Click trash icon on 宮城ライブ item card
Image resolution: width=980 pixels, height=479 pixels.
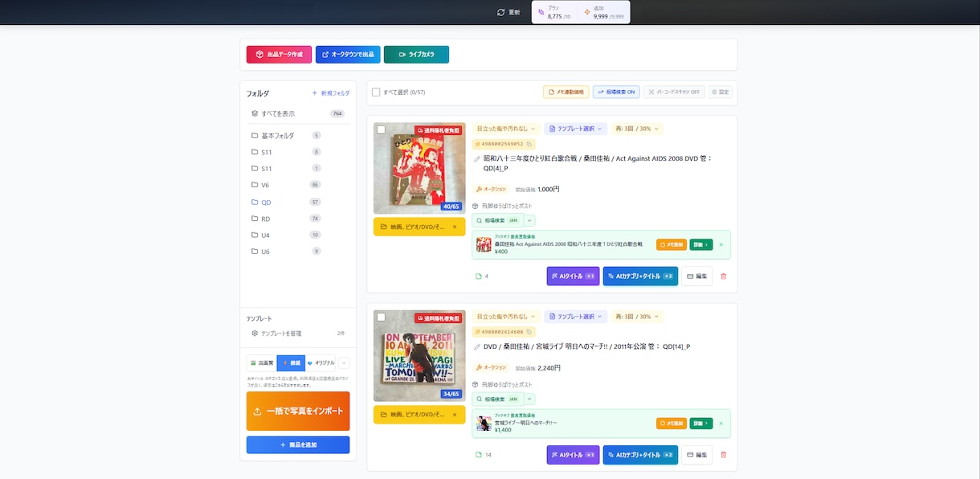pos(723,455)
